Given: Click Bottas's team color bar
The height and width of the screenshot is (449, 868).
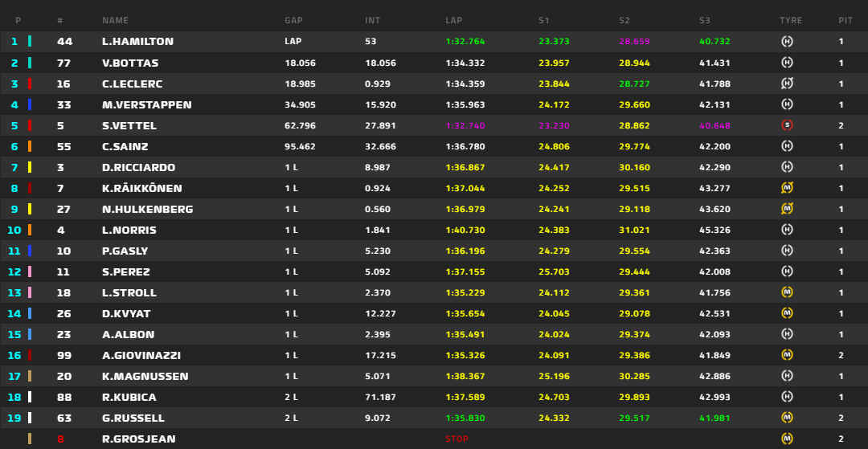Looking at the screenshot, I should 30,63.
